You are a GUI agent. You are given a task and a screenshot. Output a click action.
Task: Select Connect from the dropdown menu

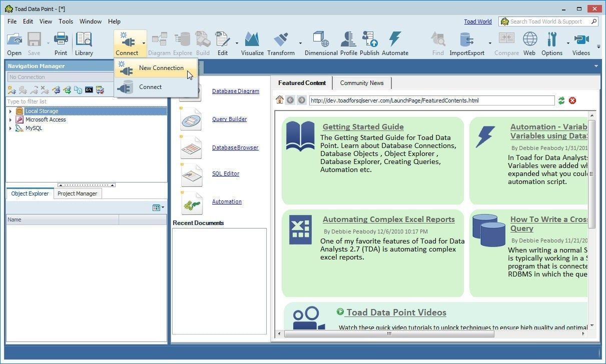(x=156, y=87)
